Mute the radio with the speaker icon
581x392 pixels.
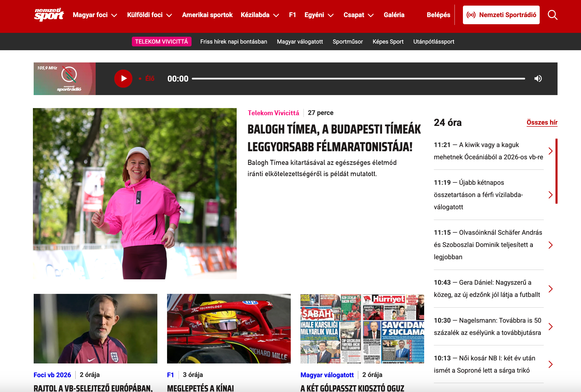click(538, 79)
